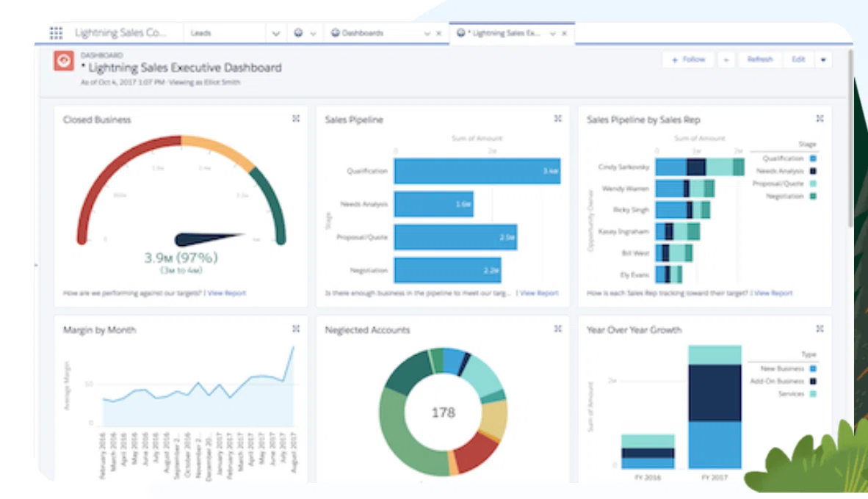868x499 pixels.
Task: Click the round icon after Leads dropdown
Action: coord(298,33)
